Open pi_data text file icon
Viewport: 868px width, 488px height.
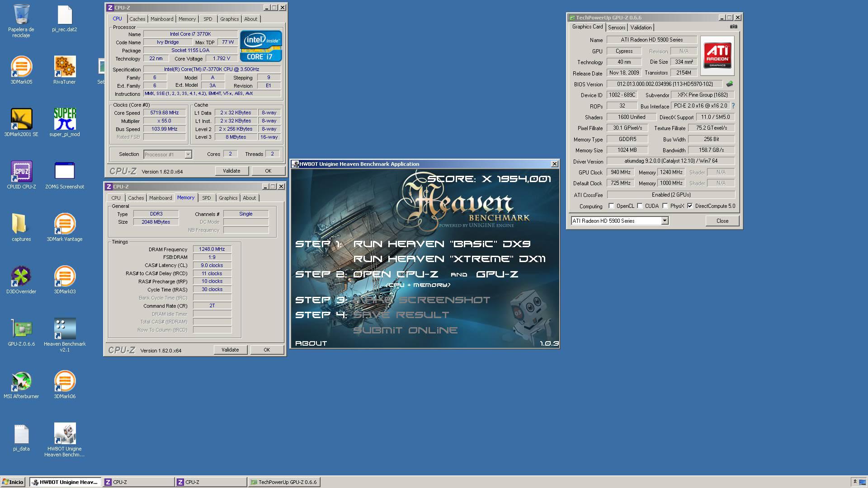[x=21, y=437]
